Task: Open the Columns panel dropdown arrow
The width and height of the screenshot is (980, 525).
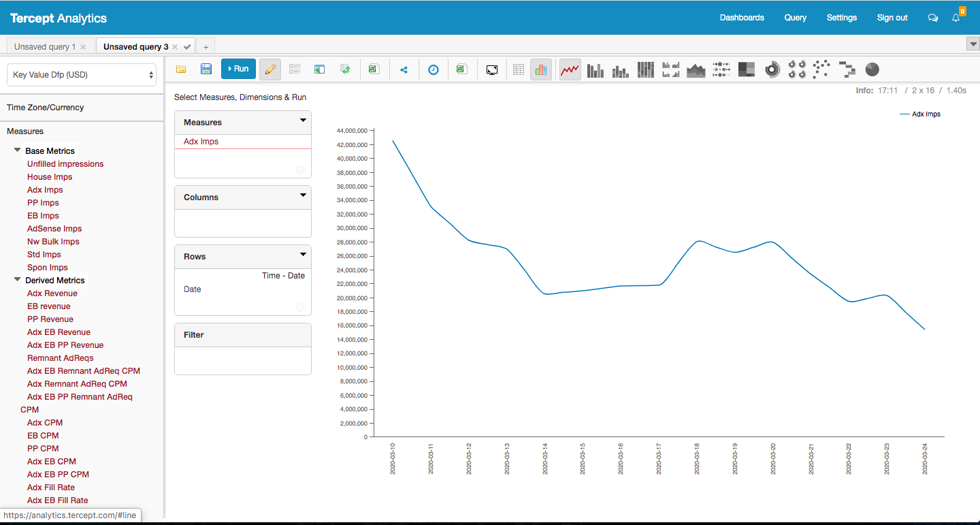Action: [304, 195]
